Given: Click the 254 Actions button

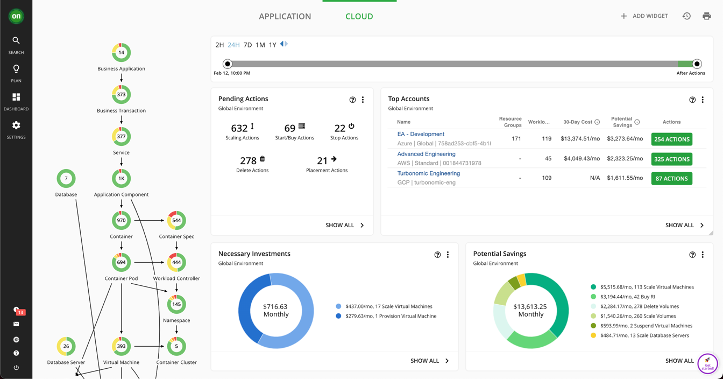Looking at the screenshot, I should tap(671, 139).
